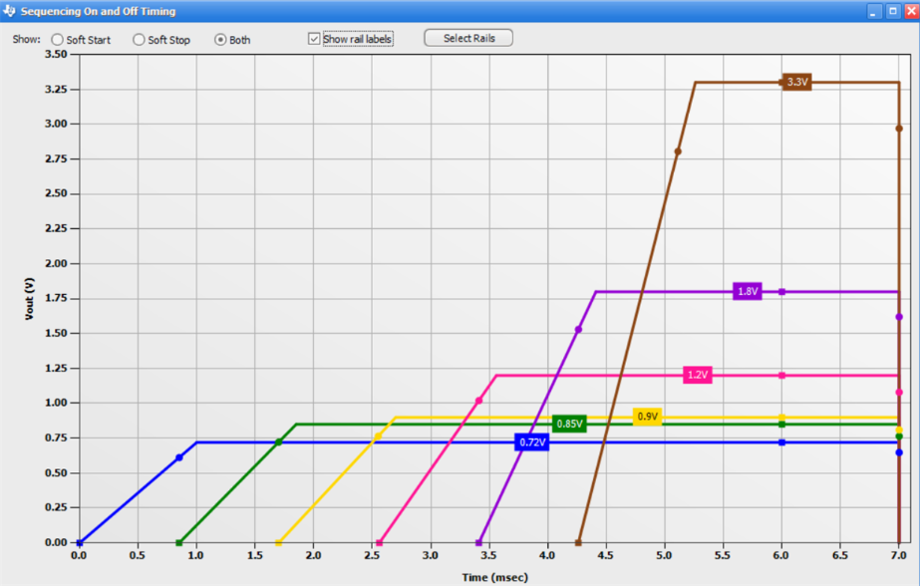
Task: Click the Texas Instruments title bar icon
Action: pyautogui.click(x=9, y=11)
